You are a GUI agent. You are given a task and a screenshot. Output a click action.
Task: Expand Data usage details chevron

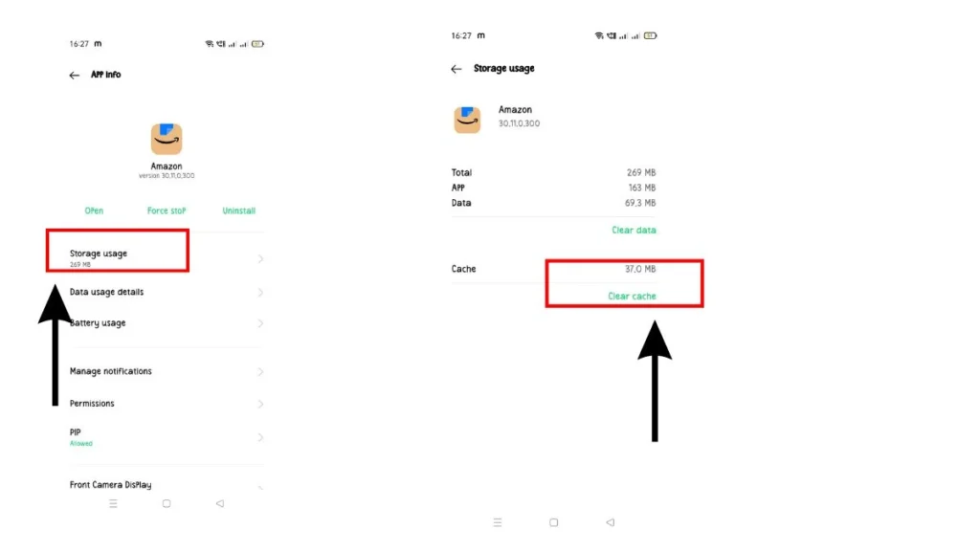click(x=260, y=293)
